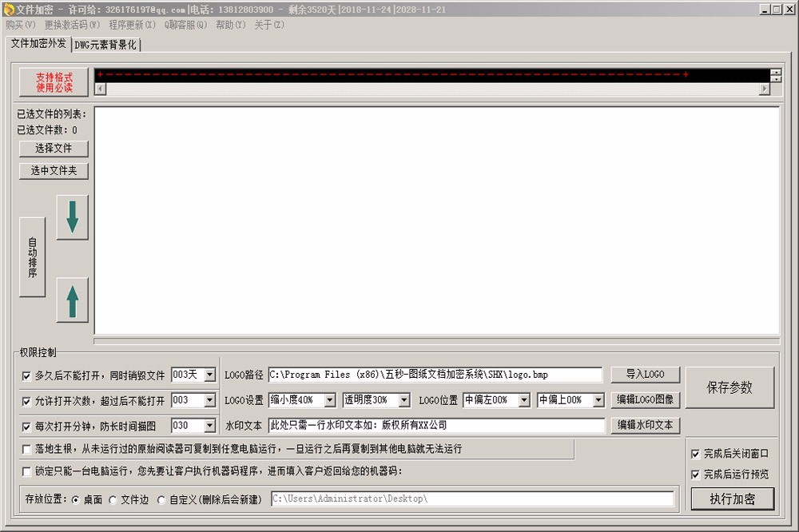
Task: Toggle the 多久后不能打开 checkbox
Action: (26, 375)
